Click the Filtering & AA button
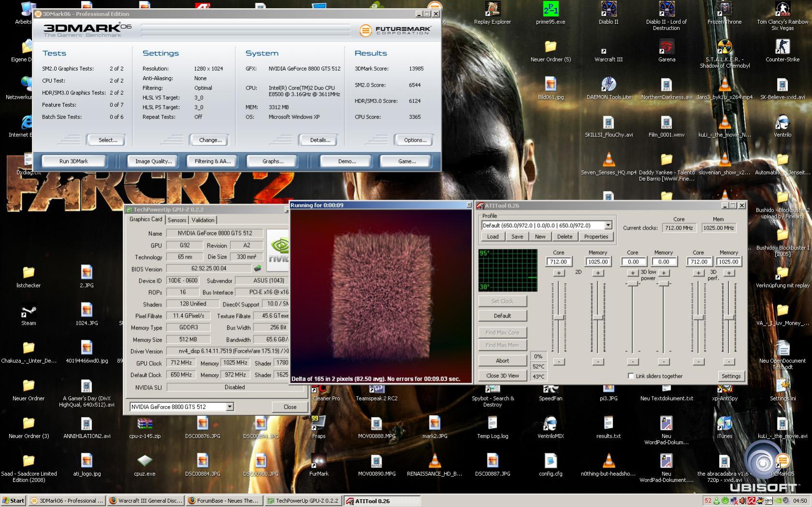The image size is (812, 507). click(213, 161)
